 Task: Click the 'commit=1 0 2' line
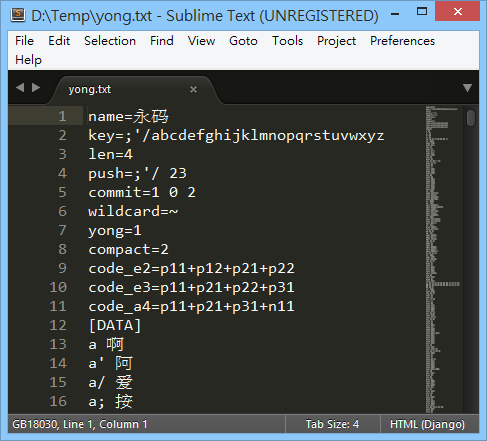point(142,192)
